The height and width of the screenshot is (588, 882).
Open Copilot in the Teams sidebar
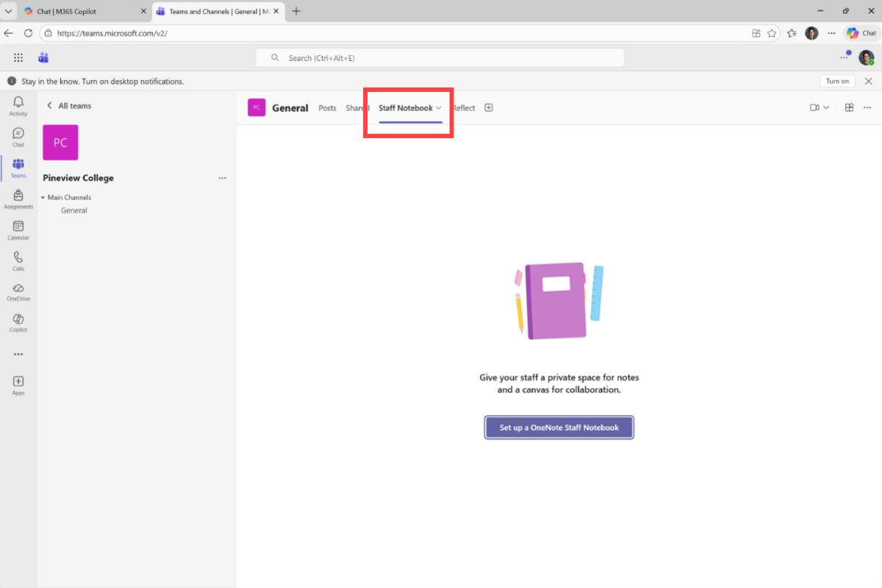pyautogui.click(x=18, y=323)
